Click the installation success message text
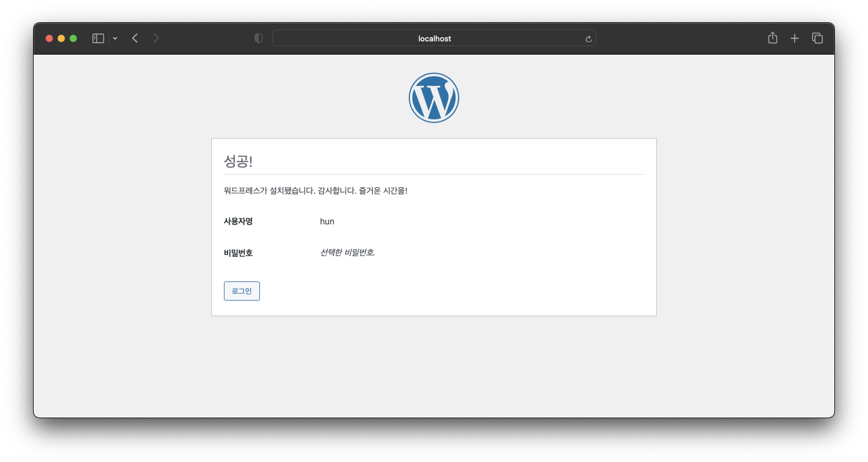 coord(316,191)
